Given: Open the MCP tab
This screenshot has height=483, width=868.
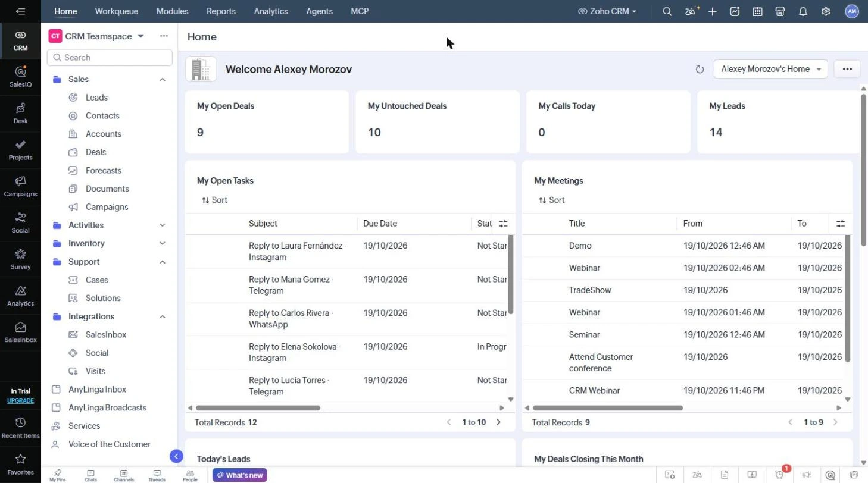Looking at the screenshot, I should point(360,11).
